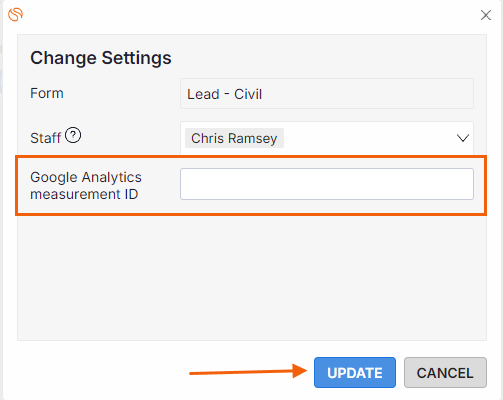Click the Form label text
This screenshot has height=400, width=503.
click(x=47, y=93)
